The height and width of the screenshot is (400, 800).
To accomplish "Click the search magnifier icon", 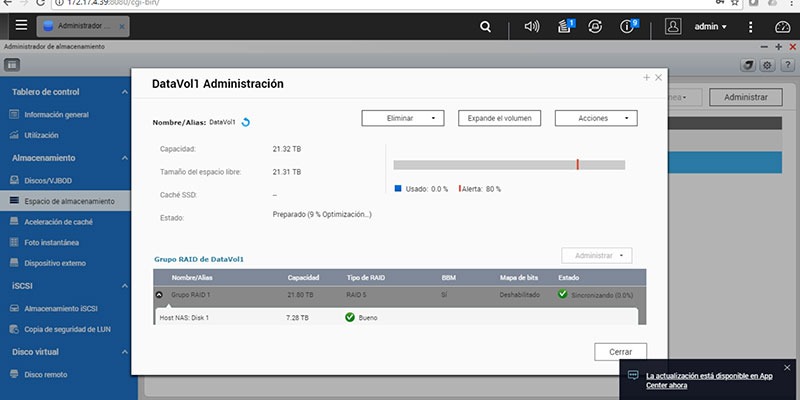I will click(485, 27).
